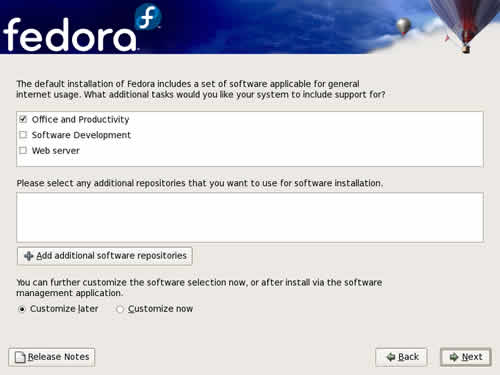Click the document icon on Release Notes
This screenshot has height=375, width=500.
(20, 357)
